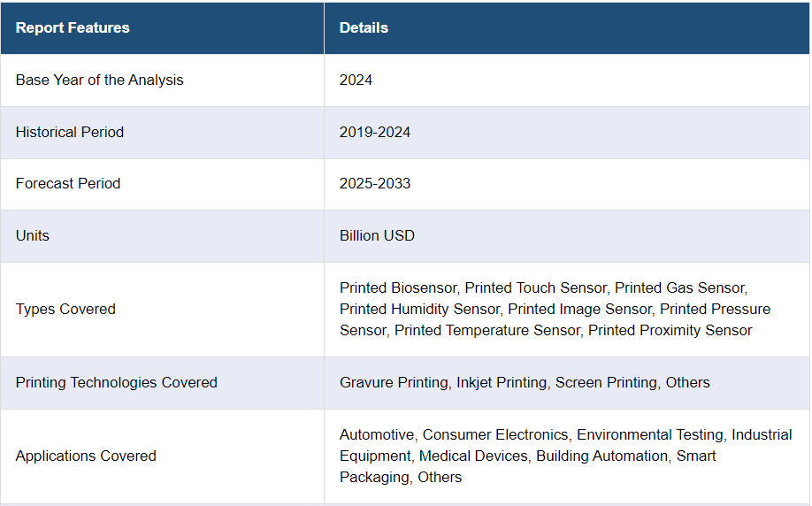Click the Environmental Testing text
Viewport: 812px width, 506px height.
650,434
